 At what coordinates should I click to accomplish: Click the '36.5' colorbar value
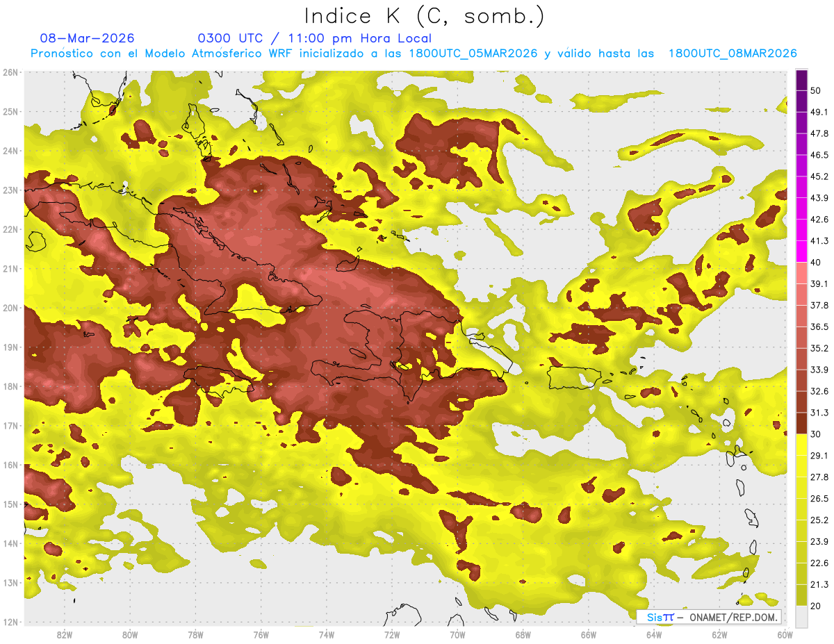pos(819,327)
